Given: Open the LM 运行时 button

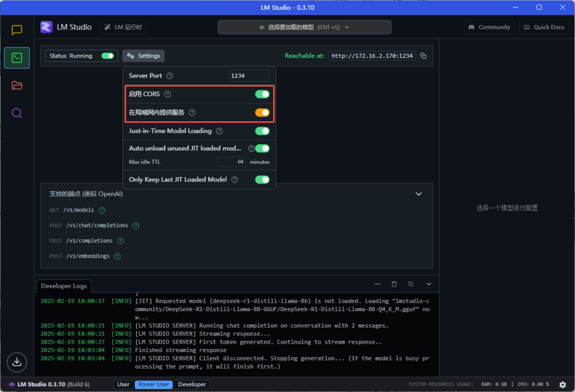Looking at the screenshot, I should point(123,27).
